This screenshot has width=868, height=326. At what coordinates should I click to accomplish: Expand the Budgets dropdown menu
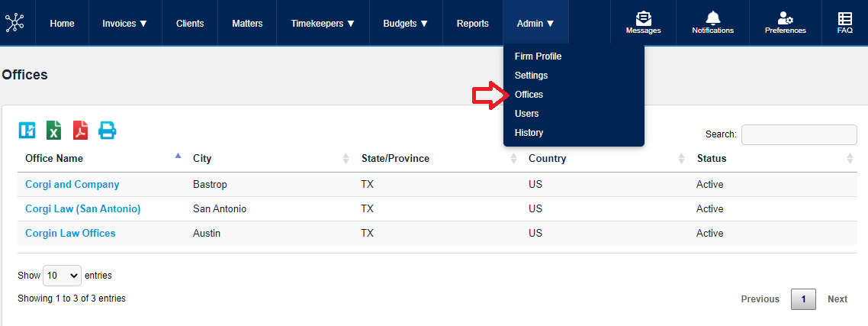coord(405,24)
